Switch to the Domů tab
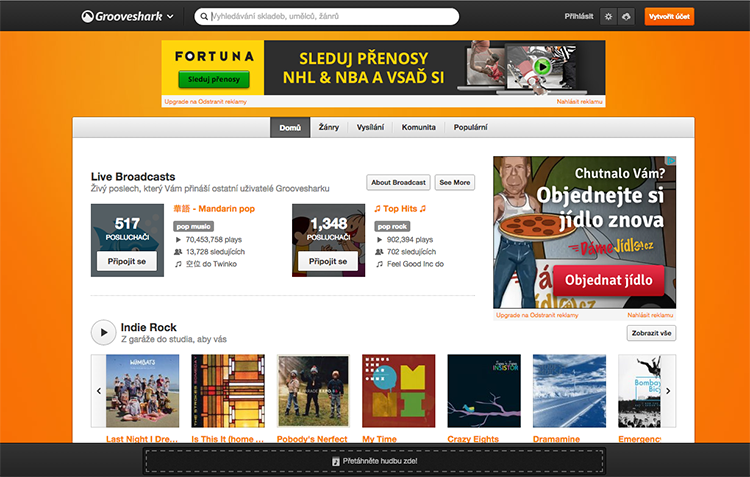Viewport: 750px width, 477px height. click(x=290, y=127)
